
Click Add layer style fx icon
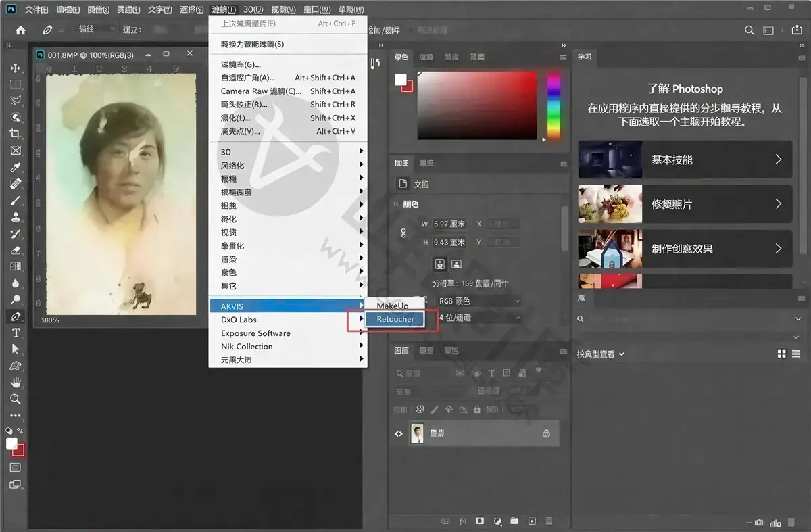click(x=463, y=521)
